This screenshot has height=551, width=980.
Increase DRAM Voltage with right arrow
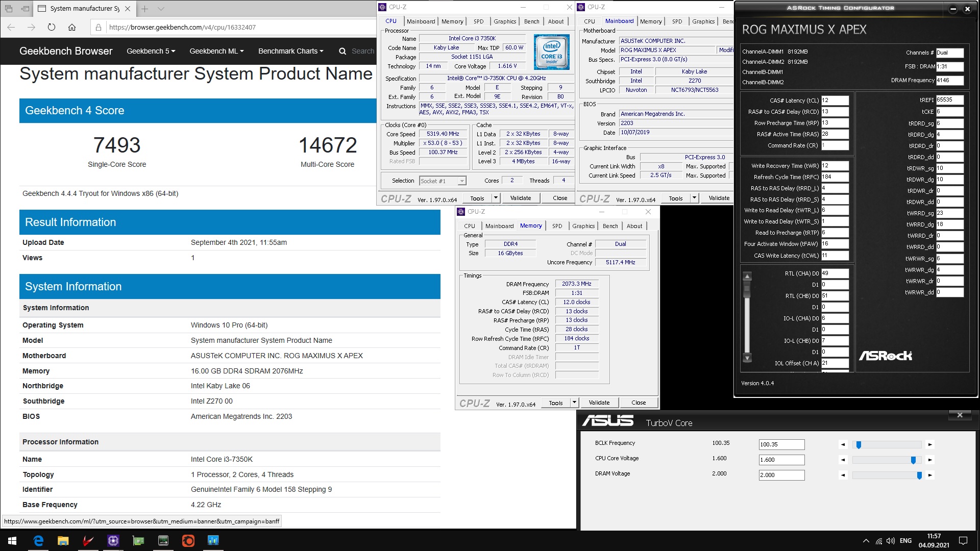coord(930,475)
